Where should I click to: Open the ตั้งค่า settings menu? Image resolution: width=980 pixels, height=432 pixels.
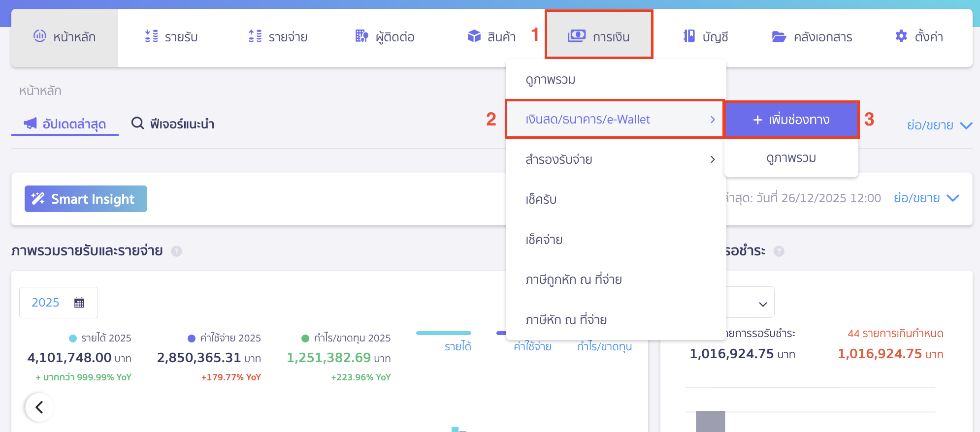pyautogui.click(x=918, y=37)
